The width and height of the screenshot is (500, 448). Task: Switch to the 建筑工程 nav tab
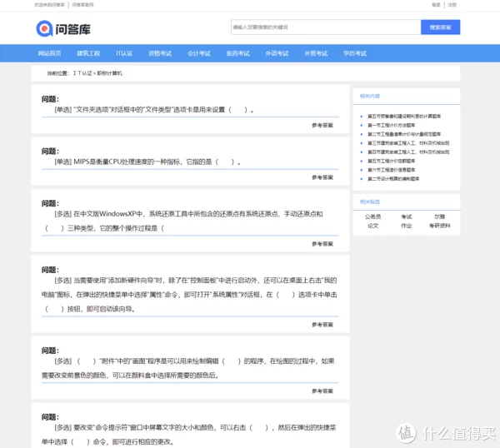pyautogui.click(x=88, y=53)
